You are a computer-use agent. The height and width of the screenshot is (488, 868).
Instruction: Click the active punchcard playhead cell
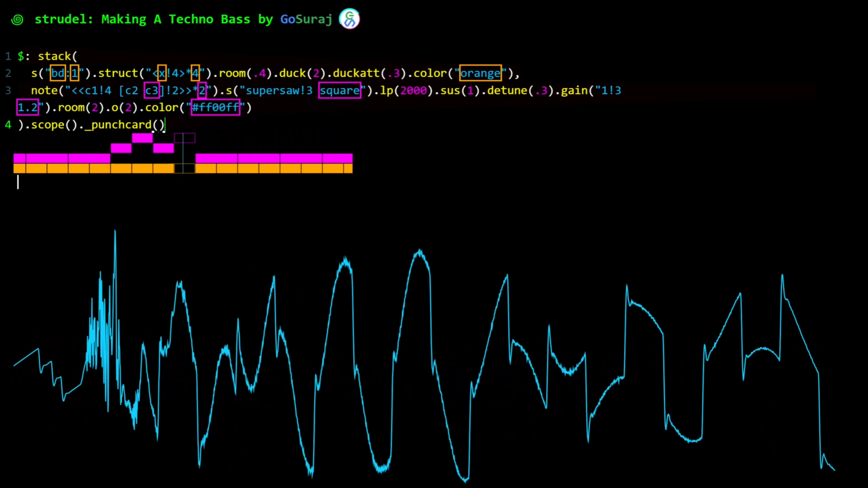pyautogui.click(x=185, y=168)
